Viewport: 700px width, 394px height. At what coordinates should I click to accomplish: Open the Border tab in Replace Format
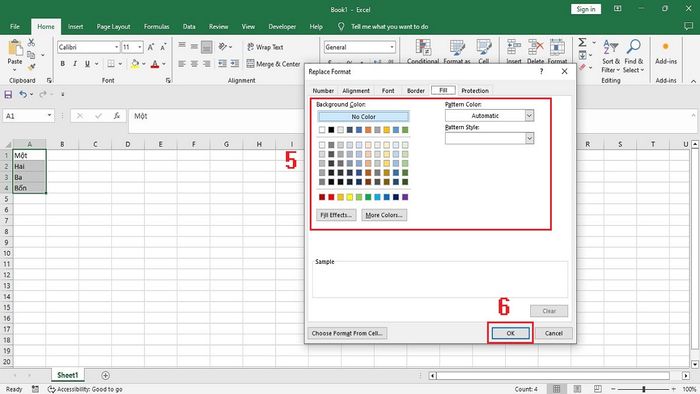416,91
